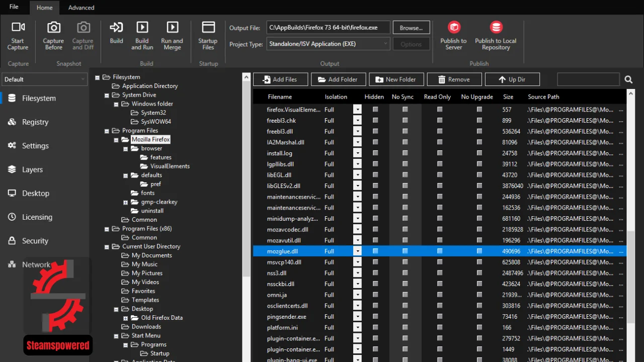Click the Browse... button
The image size is (644, 362).
pos(411,28)
